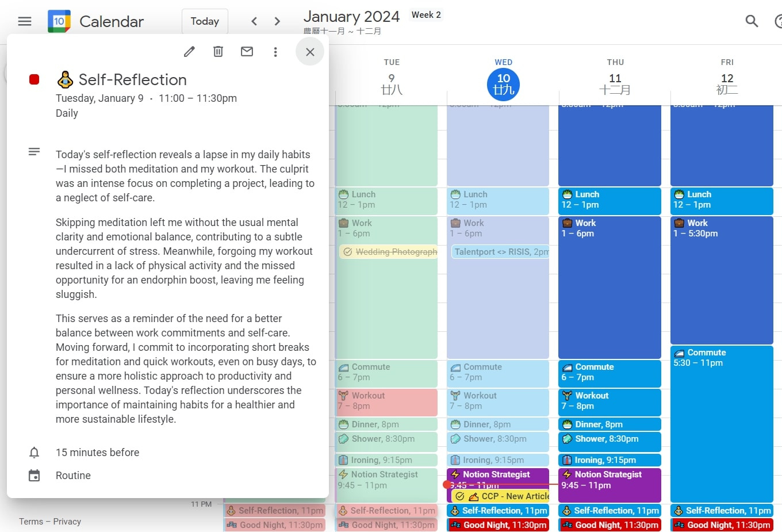Email event guests using the envelope icon
This screenshot has width=782, height=532.
(247, 51)
